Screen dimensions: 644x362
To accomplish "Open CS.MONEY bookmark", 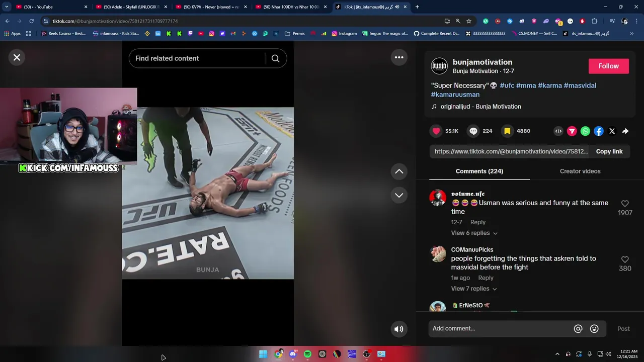I will [x=534, y=34].
